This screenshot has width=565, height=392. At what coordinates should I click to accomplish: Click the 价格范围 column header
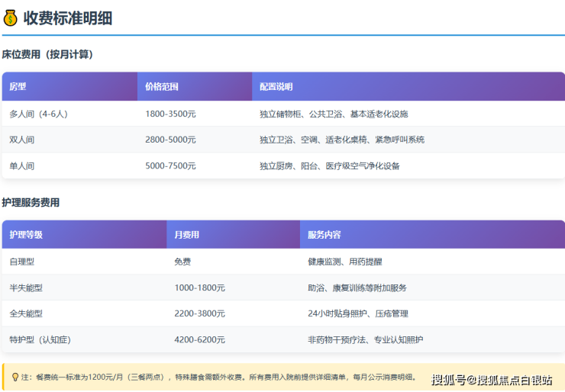coord(162,87)
